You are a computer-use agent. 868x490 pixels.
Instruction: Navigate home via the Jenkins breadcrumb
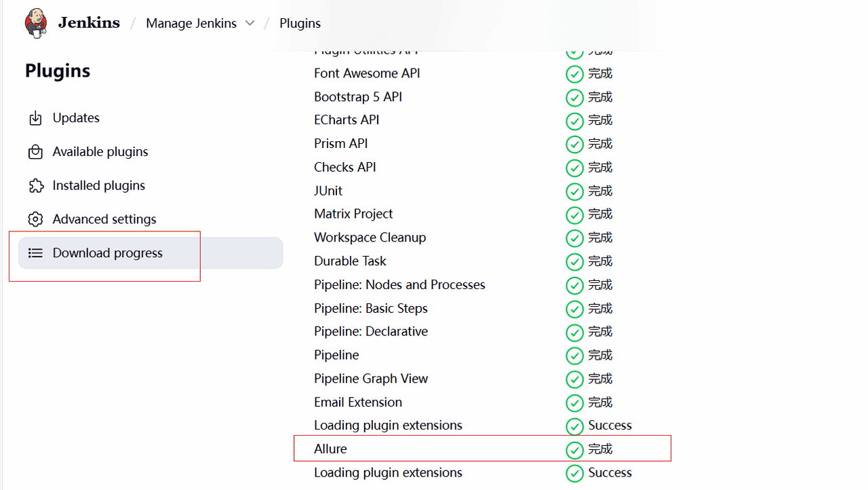88,22
